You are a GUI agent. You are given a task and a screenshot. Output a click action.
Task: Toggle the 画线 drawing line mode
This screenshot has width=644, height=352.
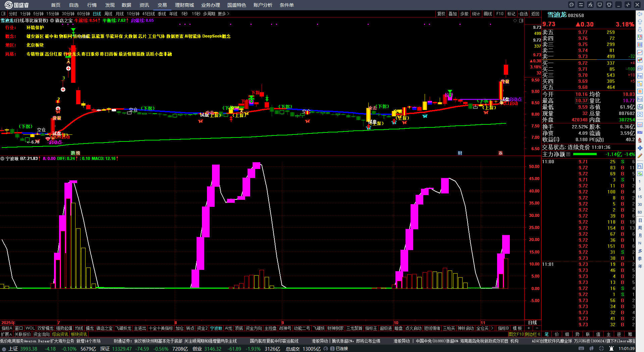coord(488,14)
